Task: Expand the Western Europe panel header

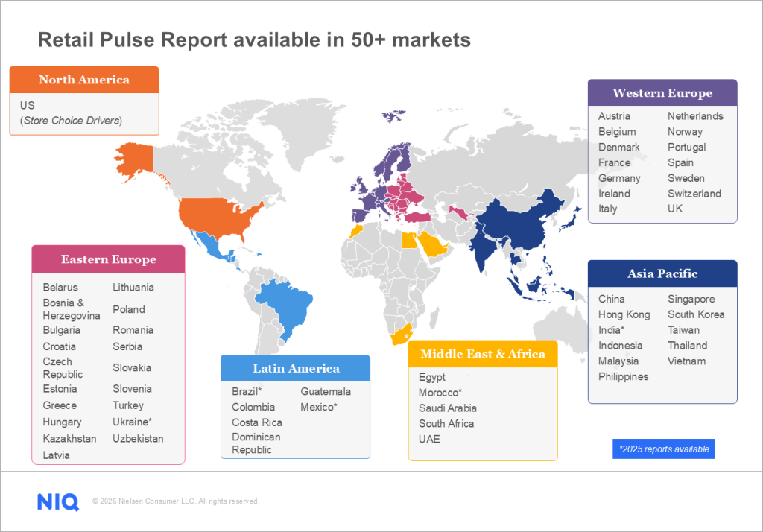Action: click(x=662, y=92)
